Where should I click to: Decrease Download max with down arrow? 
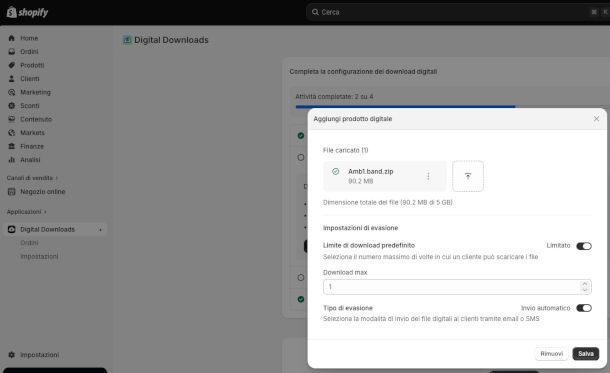pyautogui.click(x=584, y=290)
